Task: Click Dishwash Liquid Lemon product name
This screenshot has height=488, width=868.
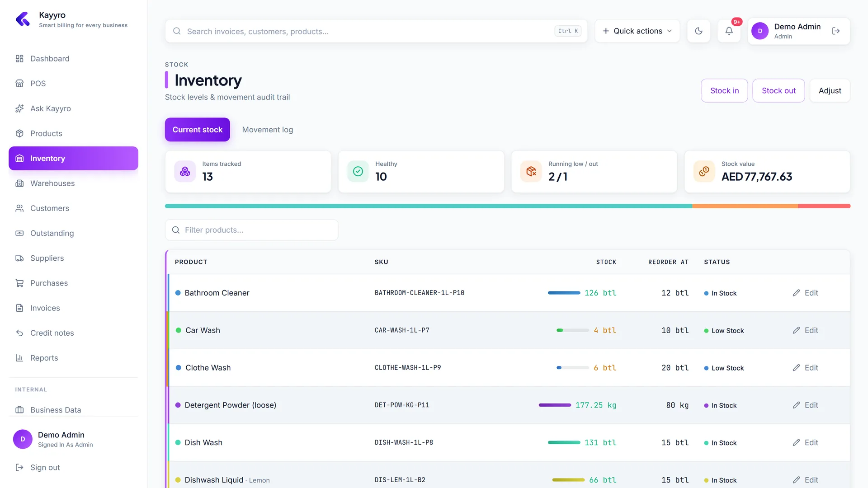Action: [227, 480]
